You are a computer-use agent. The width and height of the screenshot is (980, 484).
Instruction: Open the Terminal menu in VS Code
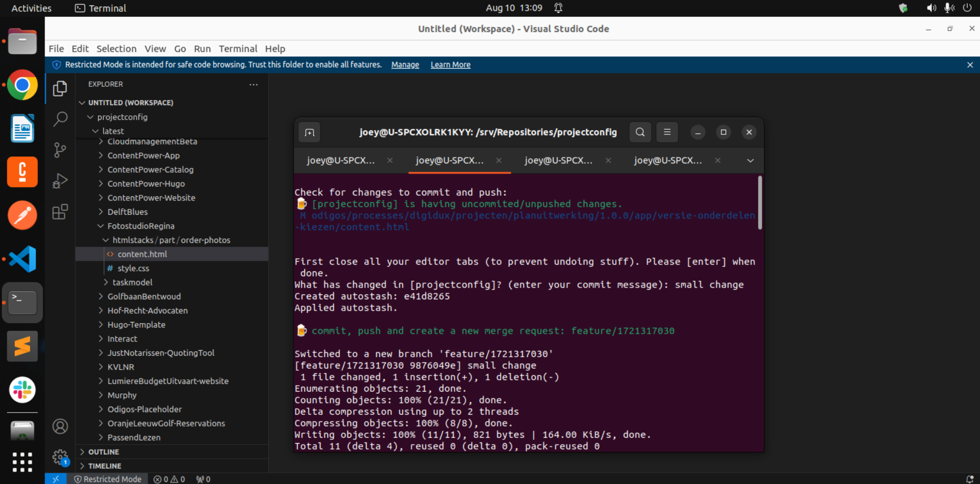[238, 49]
